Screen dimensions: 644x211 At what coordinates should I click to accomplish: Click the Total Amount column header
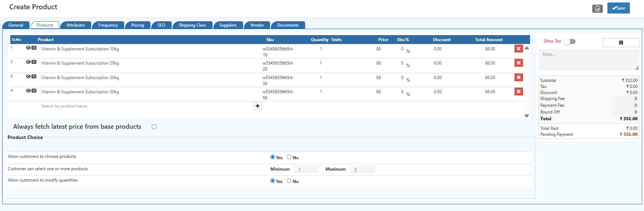click(x=489, y=40)
